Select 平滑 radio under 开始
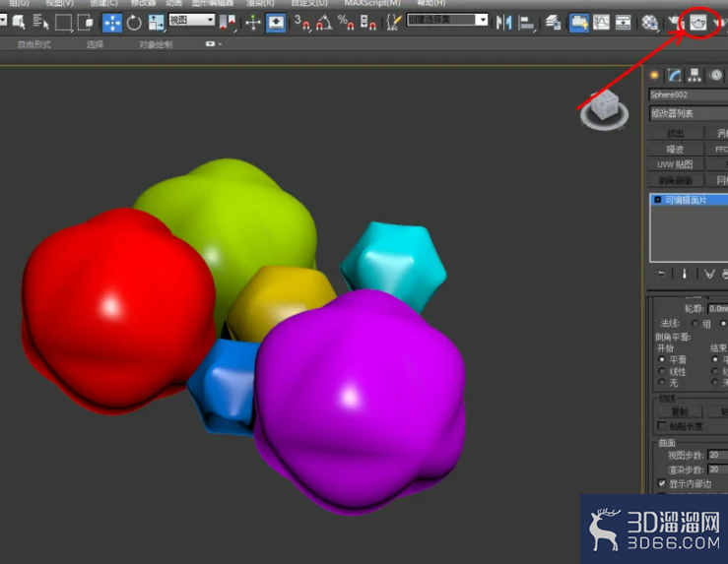728x564 pixels. coord(662,359)
